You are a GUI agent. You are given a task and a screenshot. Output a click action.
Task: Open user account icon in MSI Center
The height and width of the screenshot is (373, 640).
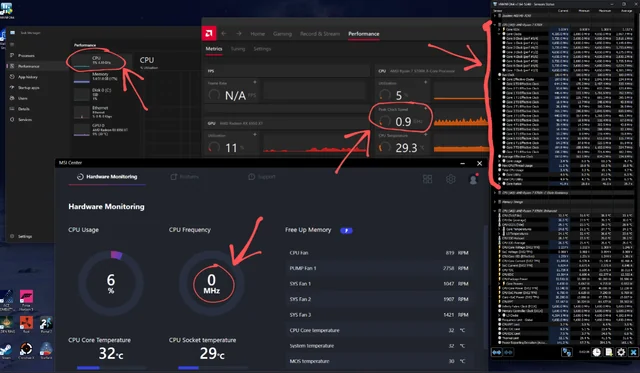pyautogui.click(x=473, y=179)
